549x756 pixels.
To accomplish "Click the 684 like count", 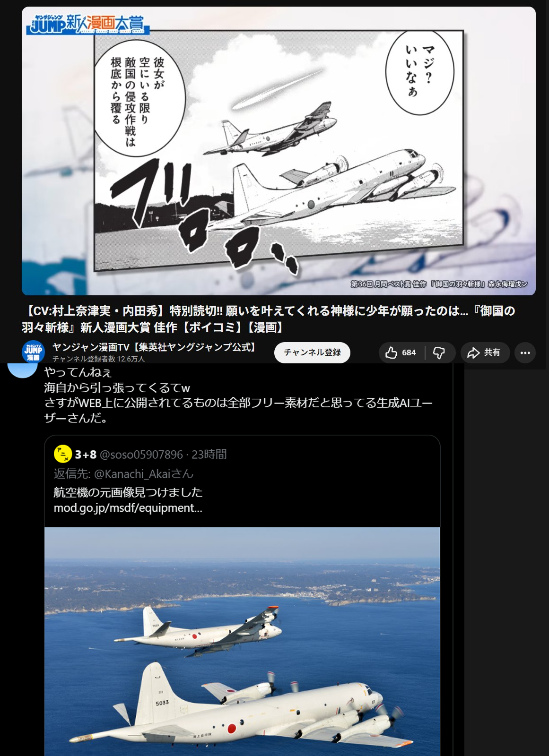I will point(409,352).
